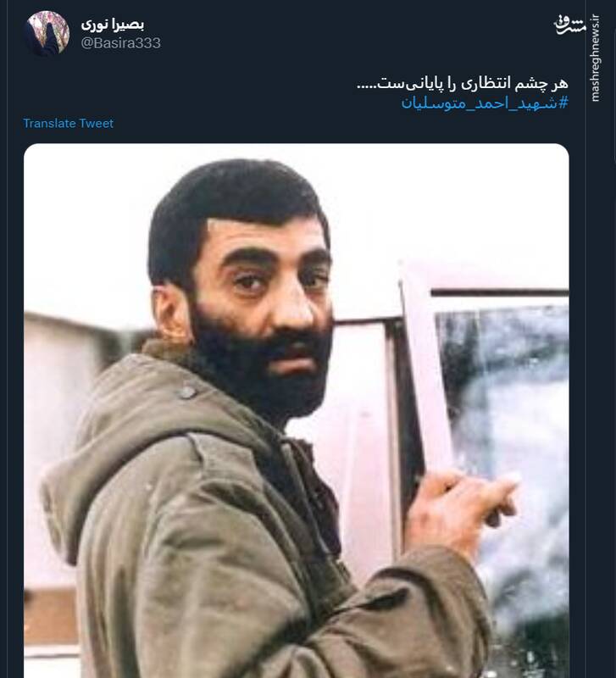
Task: Click the vertical mashreghnews.ir watermark text
Action: pos(596,58)
